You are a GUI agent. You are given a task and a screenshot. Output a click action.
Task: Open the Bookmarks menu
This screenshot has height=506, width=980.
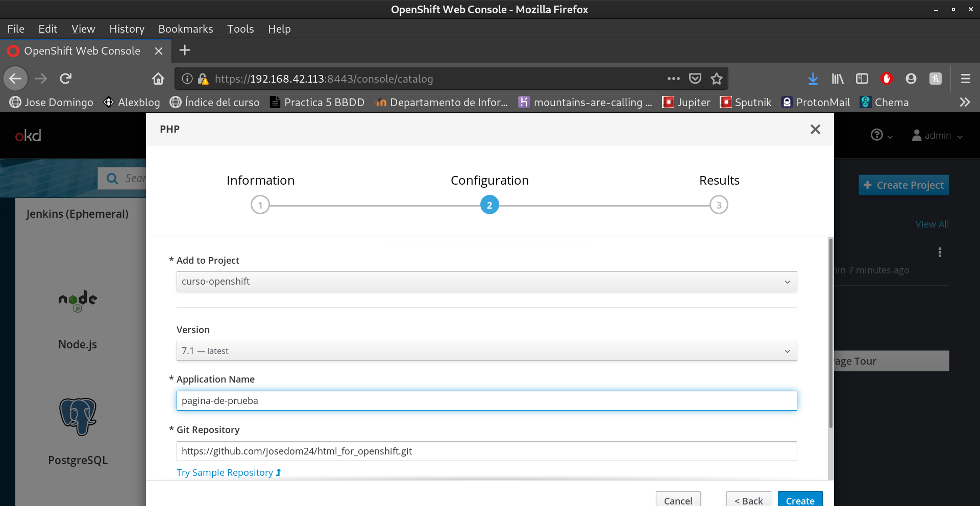click(x=185, y=29)
